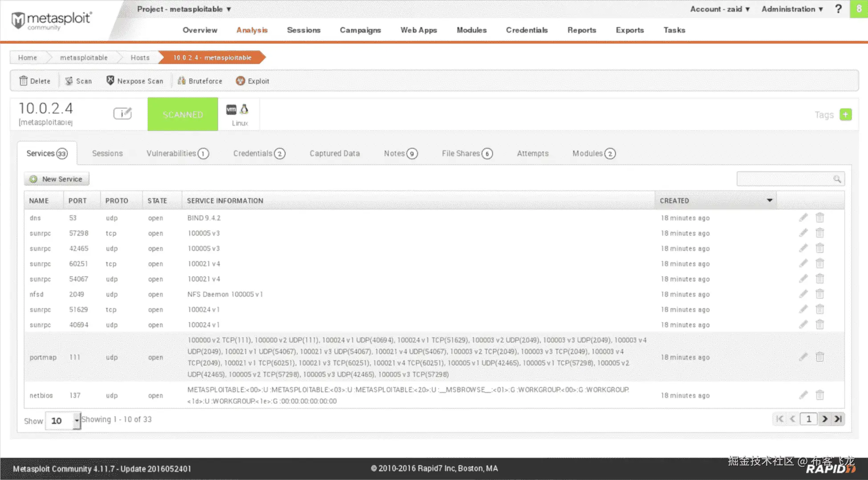Screen dimensions: 868x480
Task: Sort by CREATED column arrow
Action: tap(770, 200)
